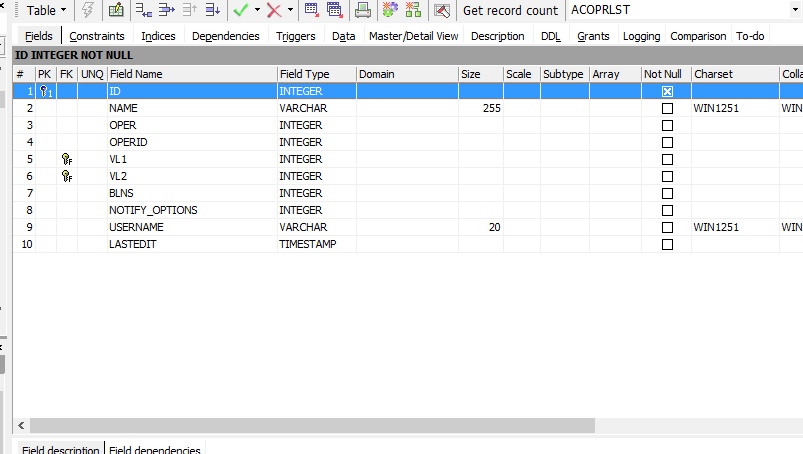This screenshot has width=803, height=454.
Task: Select the Field dependencies bottom tab
Action: point(154,450)
